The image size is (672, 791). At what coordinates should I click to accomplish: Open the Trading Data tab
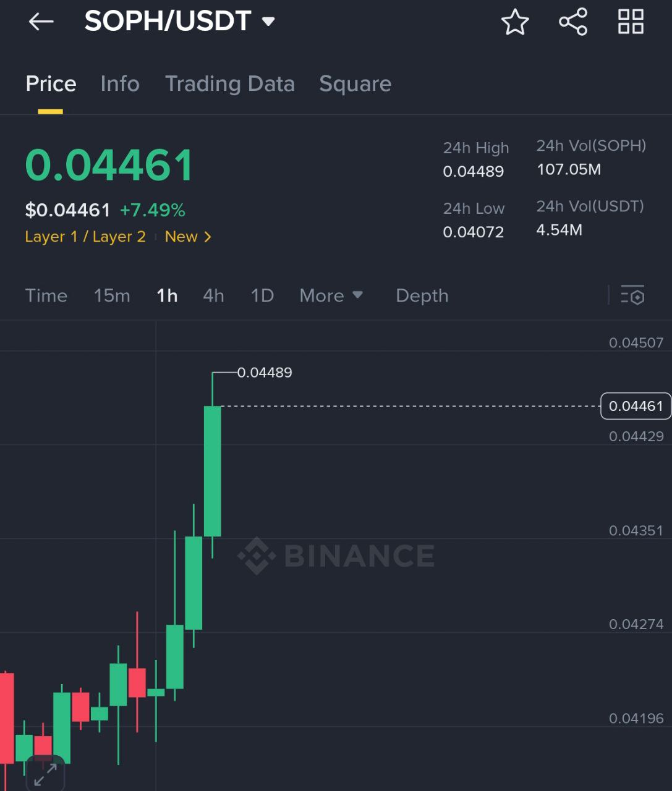pos(230,84)
